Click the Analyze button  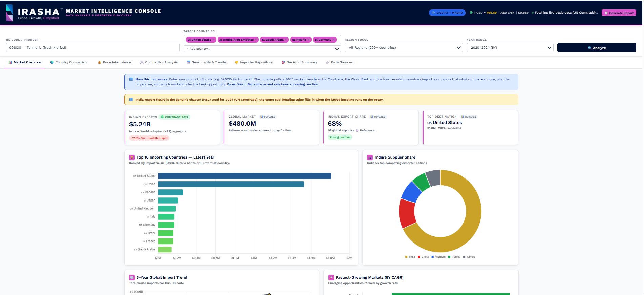coord(597,48)
